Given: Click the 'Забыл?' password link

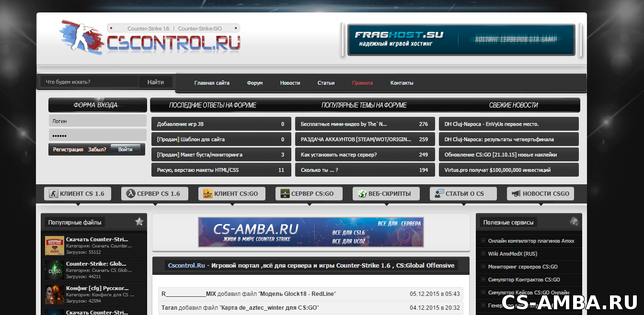Looking at the screenshot, I should coord(97,149).
